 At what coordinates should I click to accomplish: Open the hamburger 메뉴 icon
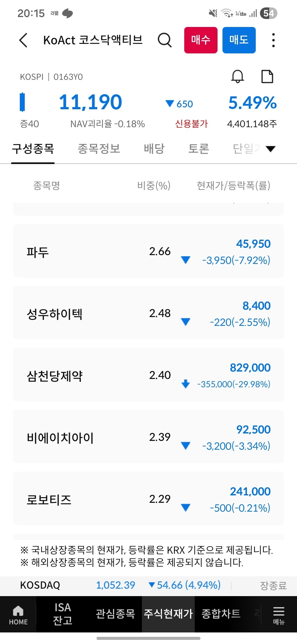click(x=279, y=614)
